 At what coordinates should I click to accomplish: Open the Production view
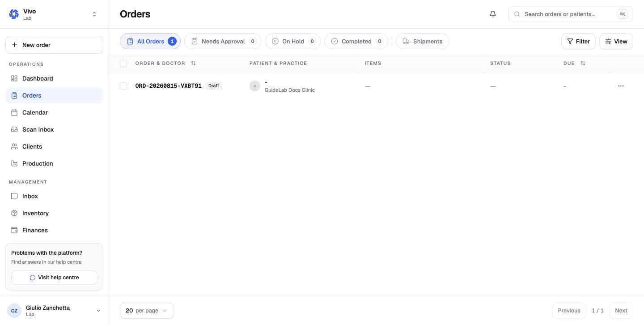tap(54, 163)
